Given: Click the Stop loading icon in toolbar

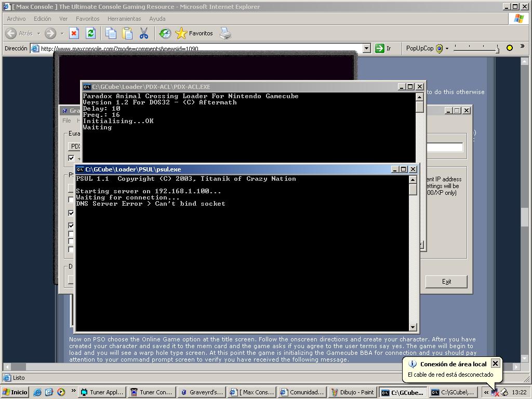Looking at the screenshot, I should 74,33.
